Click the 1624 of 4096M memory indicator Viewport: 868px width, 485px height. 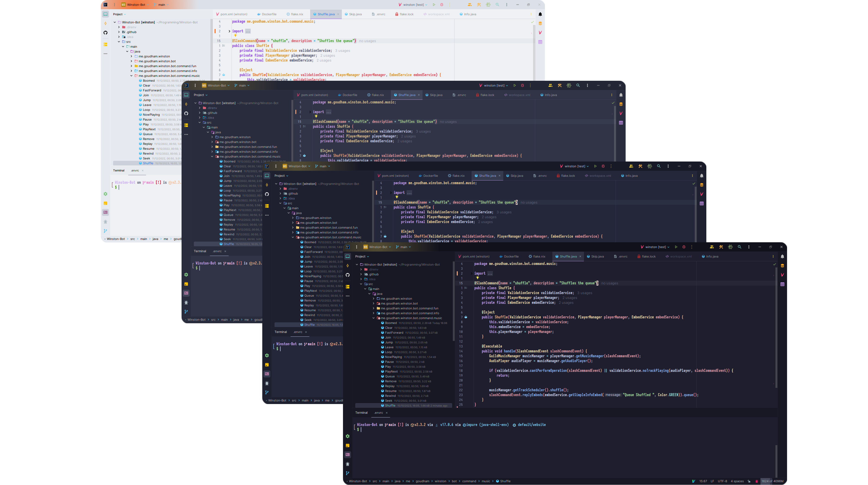point(772,481)
